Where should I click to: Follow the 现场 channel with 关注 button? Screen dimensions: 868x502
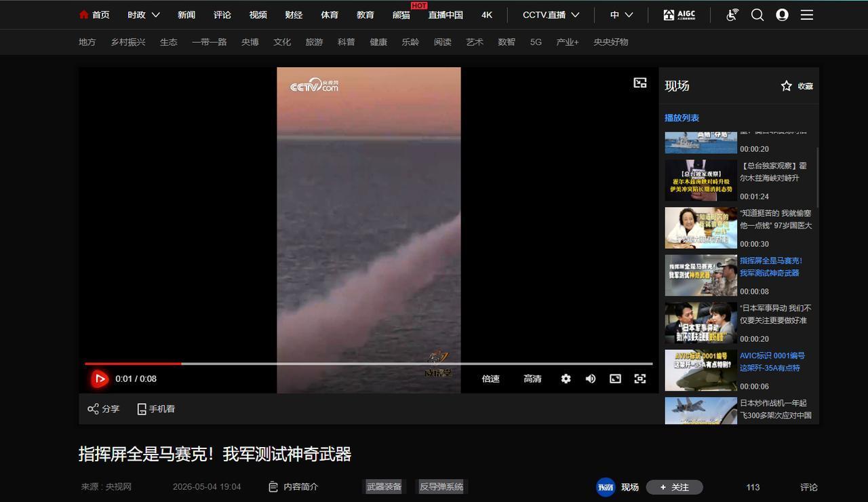[x=675, y=487]
